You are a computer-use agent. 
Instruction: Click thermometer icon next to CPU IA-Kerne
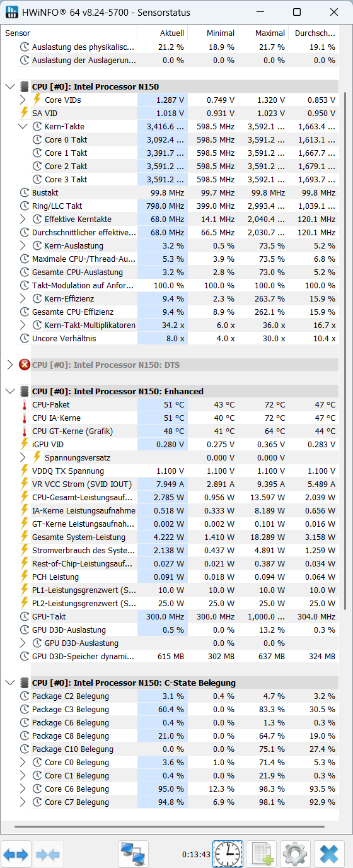pyautogui.click(x=25, y=418)
